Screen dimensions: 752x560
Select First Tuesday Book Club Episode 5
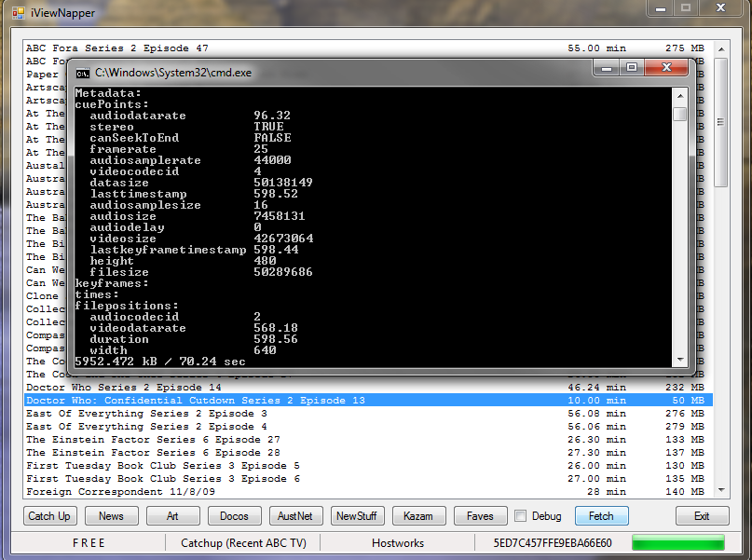pos(368,466)
